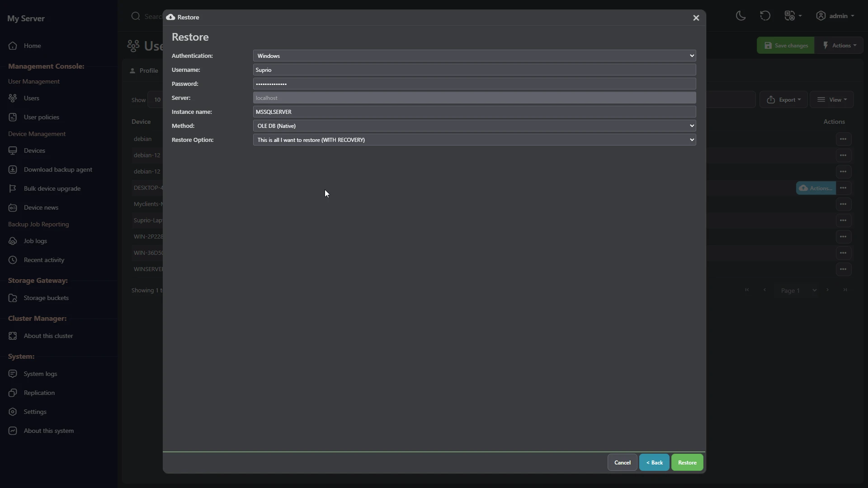
Task: Click the About this system icon
Action: [x=13, y=431]
